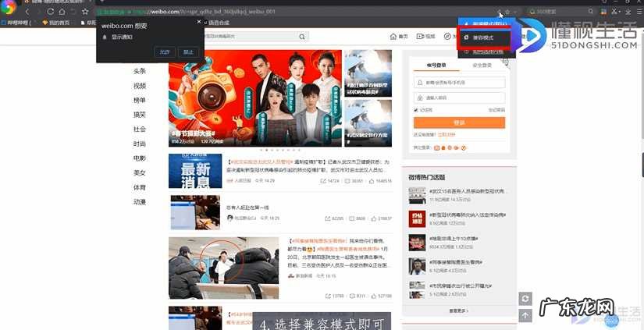This screenshot has width=644, height=330.
Task: Switch to 帐号登录 account login tab
Action: click(x=436, y=65)
